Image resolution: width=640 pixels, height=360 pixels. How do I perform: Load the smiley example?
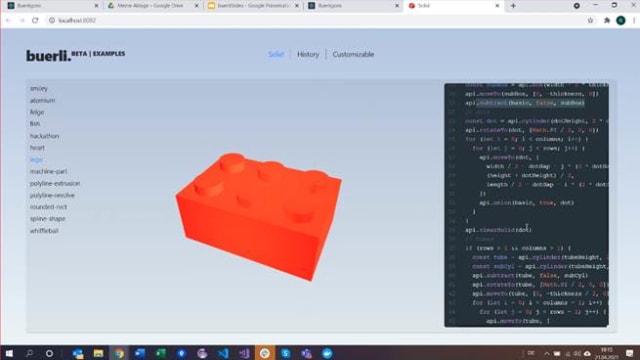click(x=39, y=89)
